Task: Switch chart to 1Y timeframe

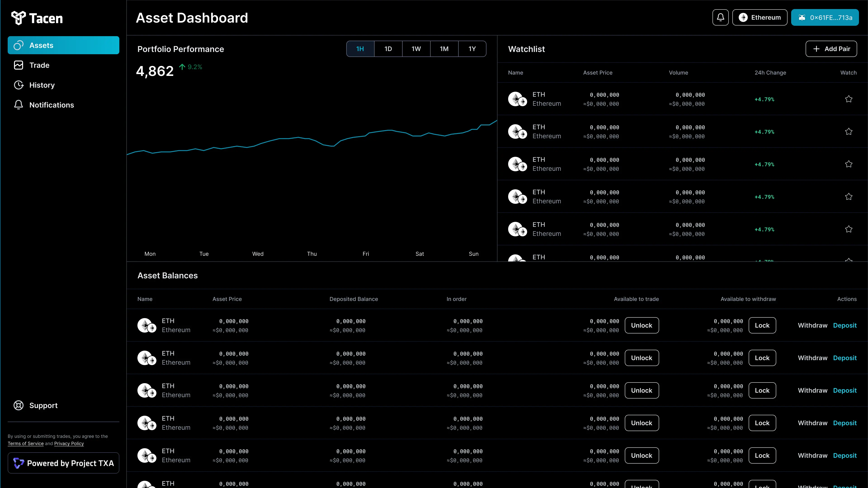Action: (x=472, y=49)
